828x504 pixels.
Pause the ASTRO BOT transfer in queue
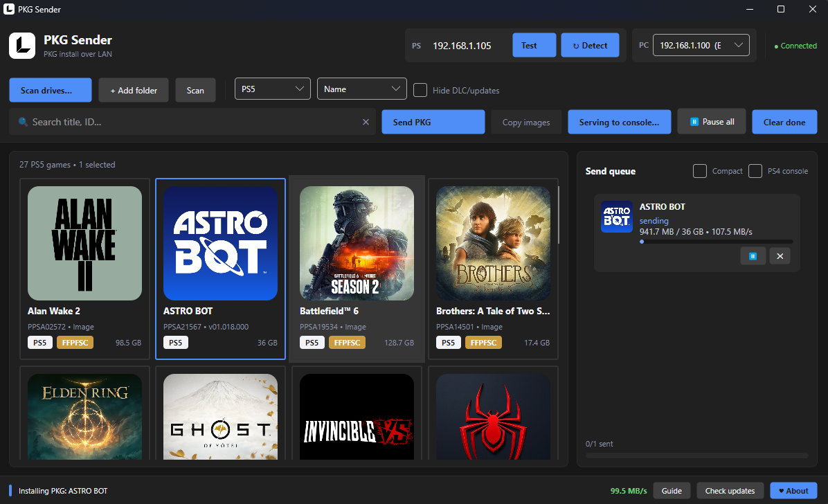pyautogui.click(x=753, y=256)
